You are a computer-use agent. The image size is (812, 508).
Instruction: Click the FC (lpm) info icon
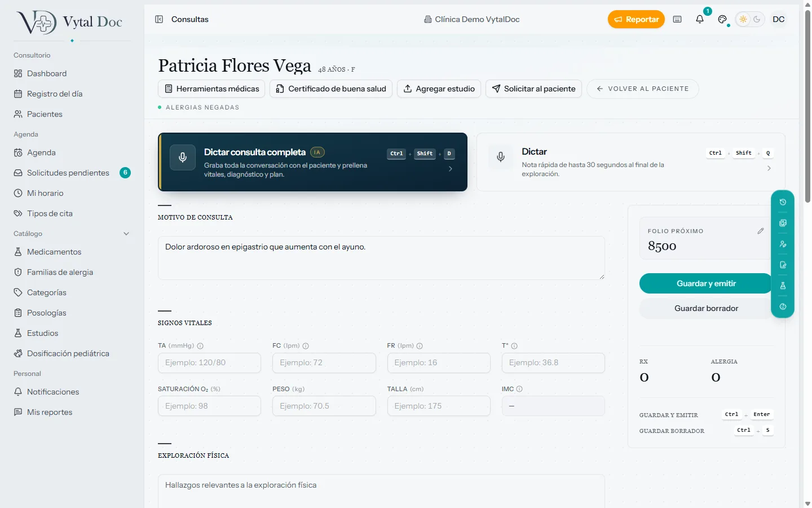coord(306,346)
